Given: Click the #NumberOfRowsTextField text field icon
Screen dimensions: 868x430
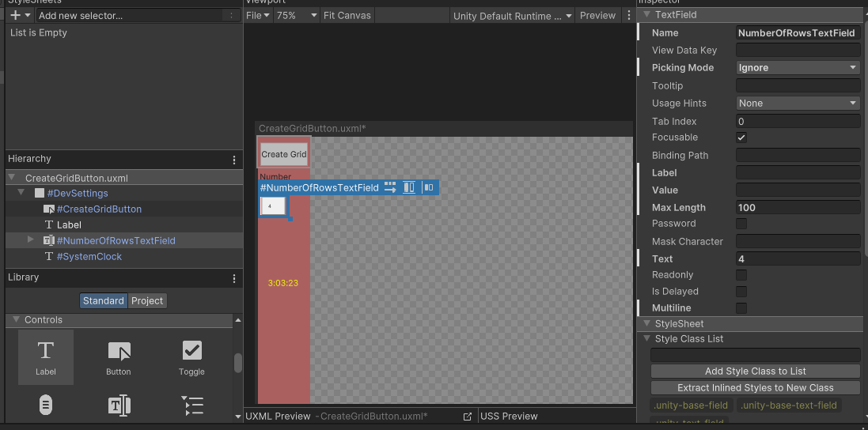Looking at the screenshot, I should pos(49,240).
